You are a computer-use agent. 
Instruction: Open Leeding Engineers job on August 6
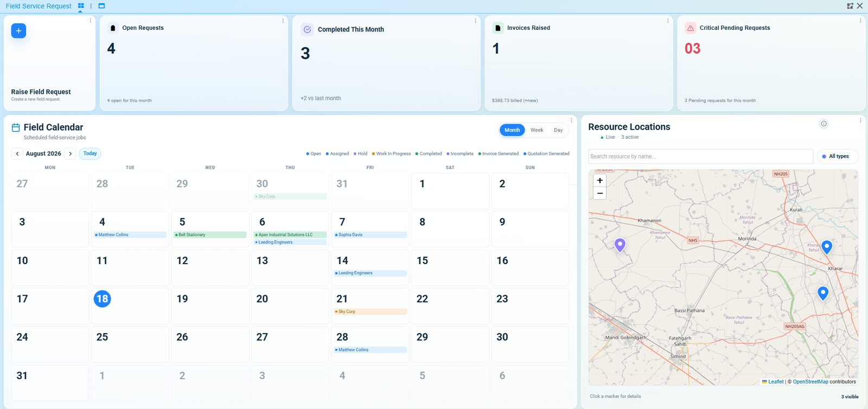(x=290, y=242)
